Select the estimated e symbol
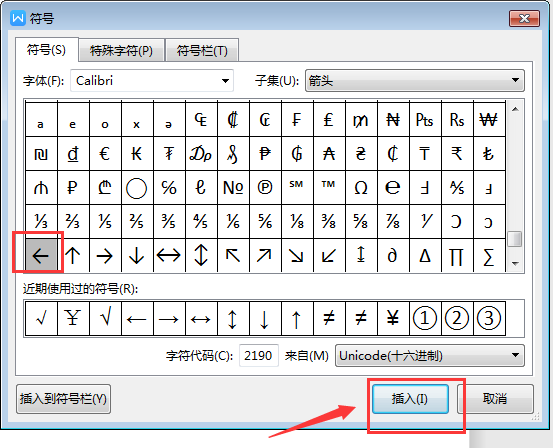The image size is (553, 448). 393,187
